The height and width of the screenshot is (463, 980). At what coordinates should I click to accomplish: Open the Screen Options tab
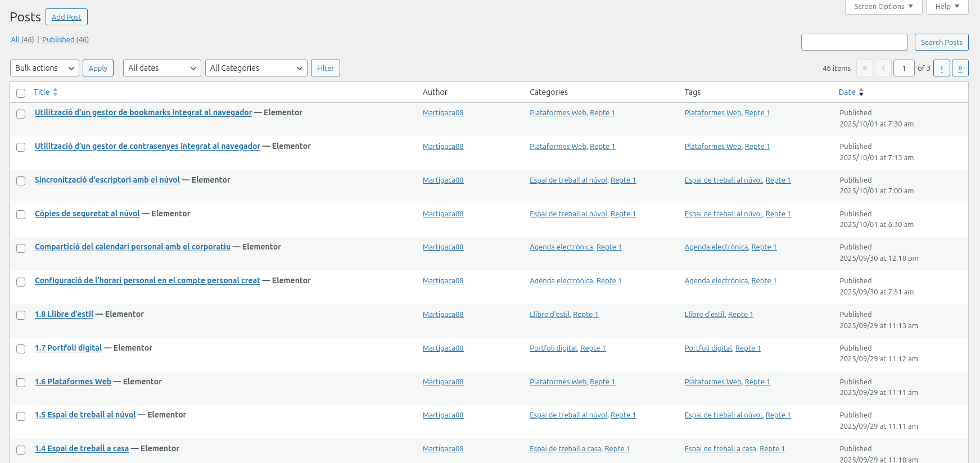tap(883, 7)
